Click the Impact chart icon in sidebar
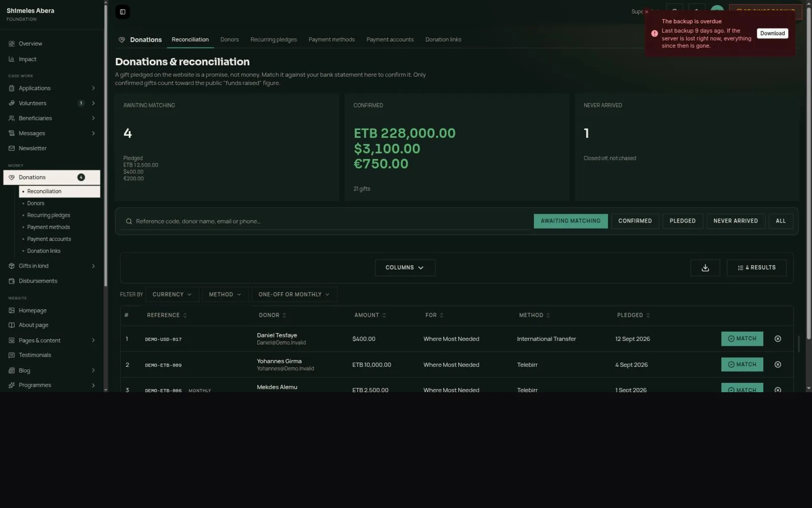Image resolution: width=812 pixels, height=508 pixels. [x=12, y=59]
